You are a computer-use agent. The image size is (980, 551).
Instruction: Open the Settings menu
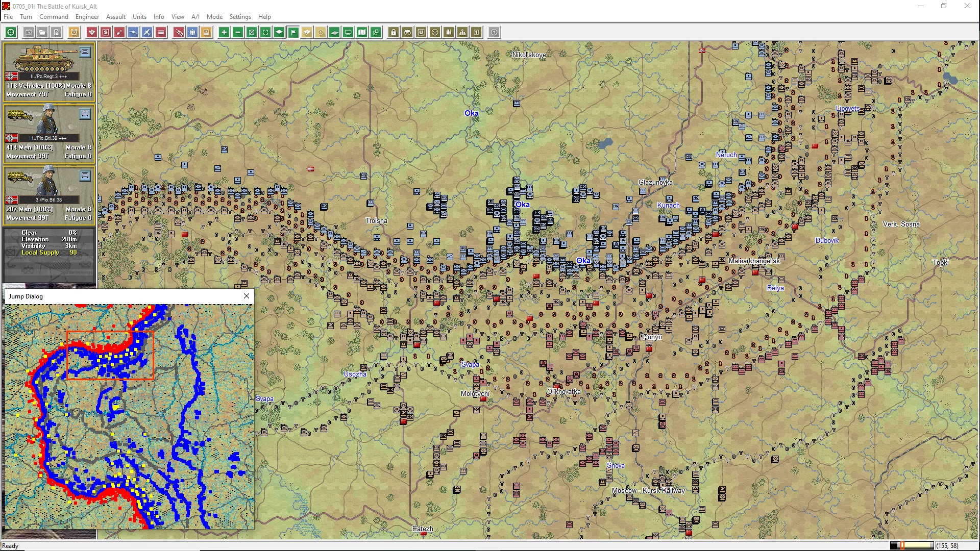[x=240, y=16]
